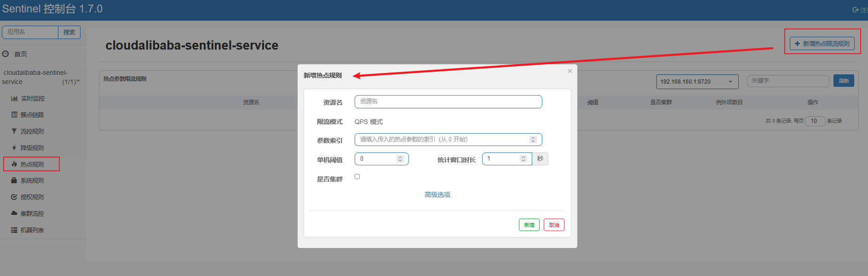The image size is (868, 276).
Task: Expand the 高级选项 advanced options link
Action: 437,195
